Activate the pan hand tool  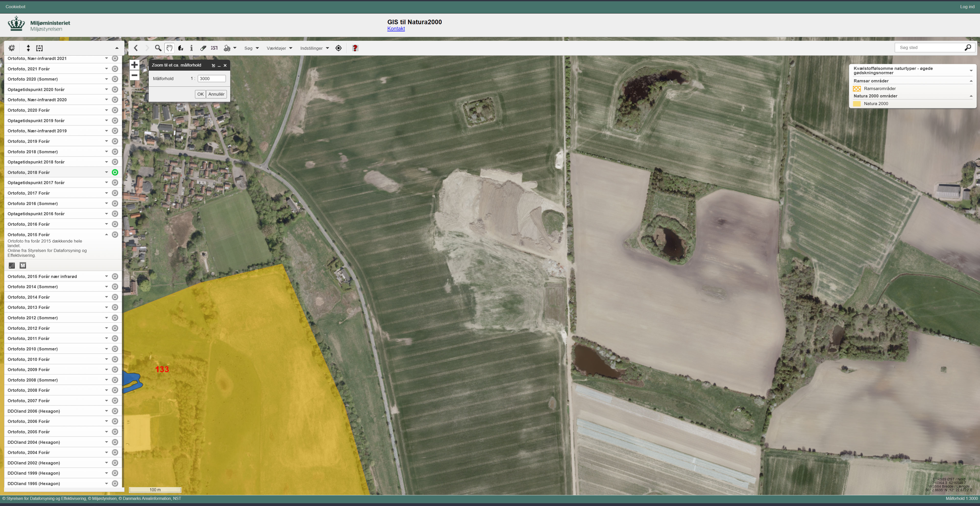tap(169, 48)
